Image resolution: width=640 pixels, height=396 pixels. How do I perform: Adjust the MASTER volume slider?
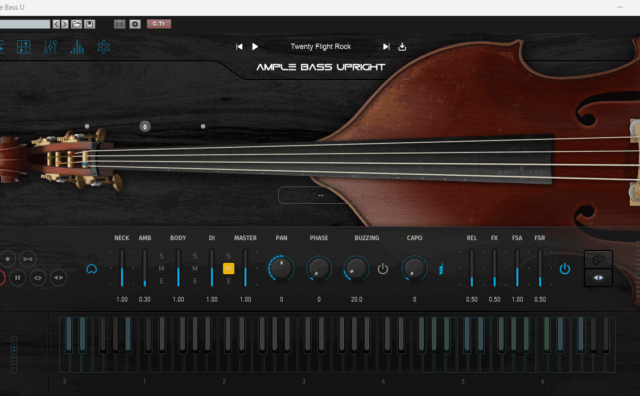[245, 268]
